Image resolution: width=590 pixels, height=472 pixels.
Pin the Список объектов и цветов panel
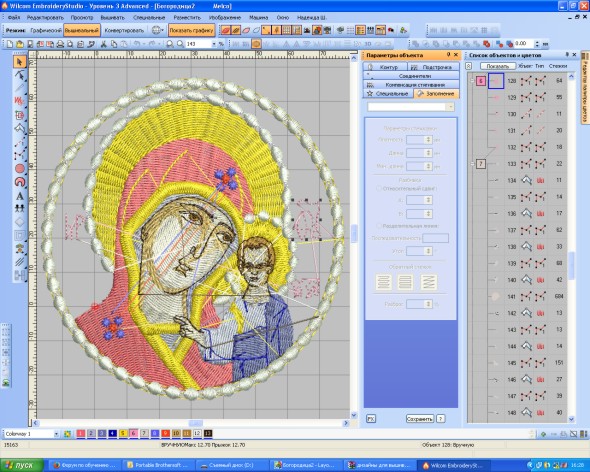pyautogui.click(x=567, y=55)
